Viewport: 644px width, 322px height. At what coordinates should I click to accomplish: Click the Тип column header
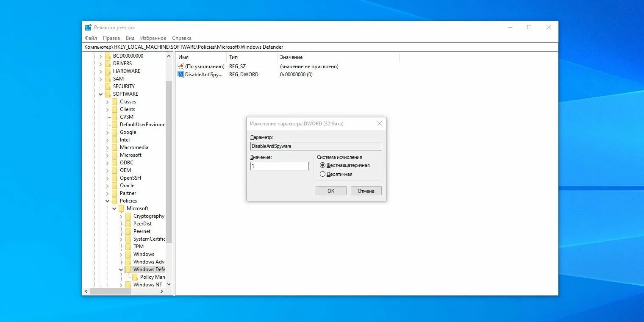click(x=252, y=57)
